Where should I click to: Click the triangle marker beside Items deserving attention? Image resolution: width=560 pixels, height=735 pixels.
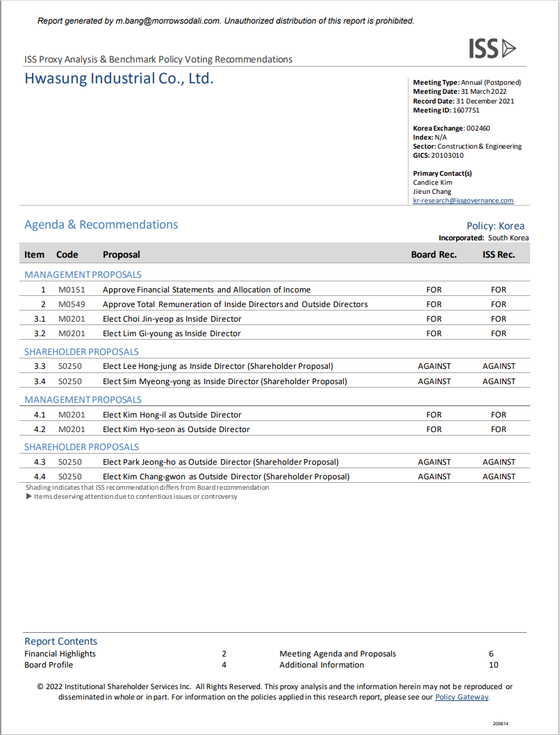29,496
